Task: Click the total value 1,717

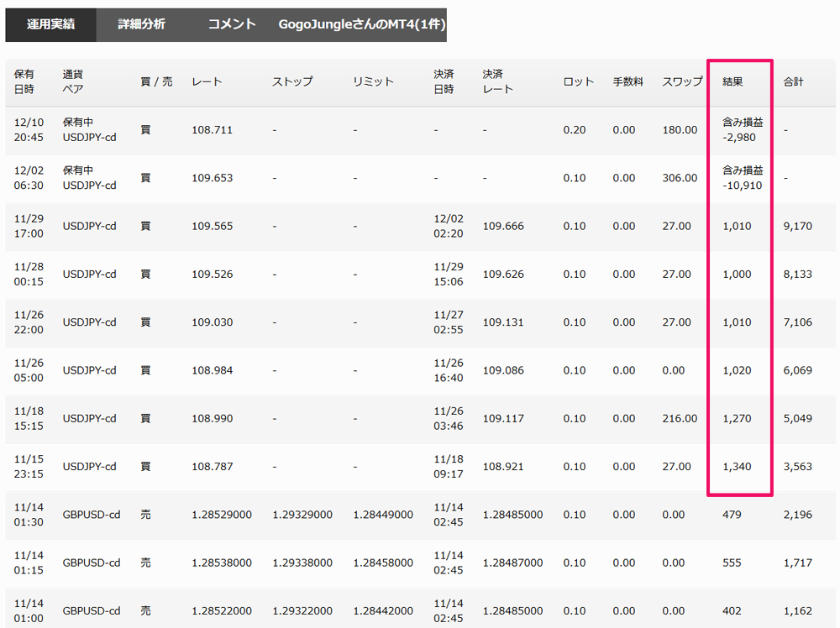Action: 798,563
